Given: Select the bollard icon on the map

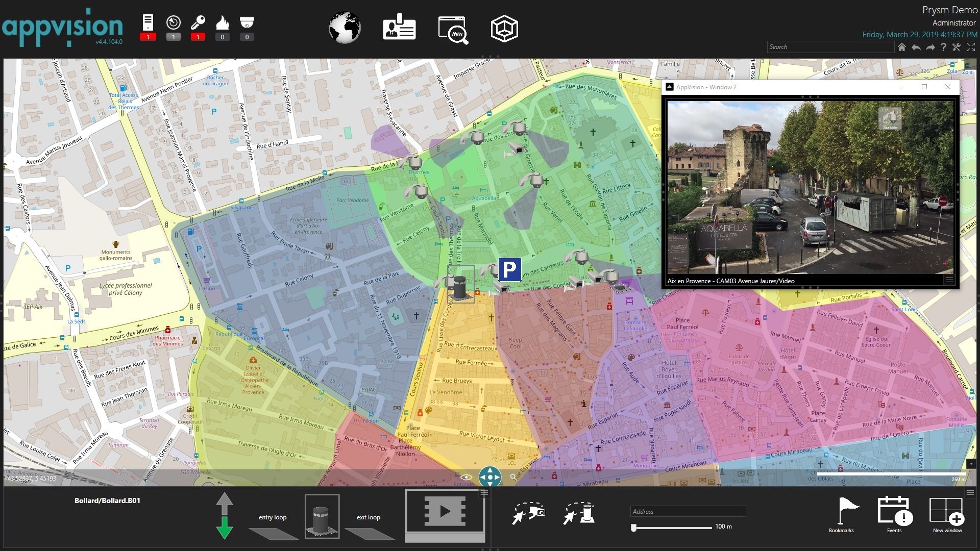Looking at the screenshot, I should [x=460, y=288].
